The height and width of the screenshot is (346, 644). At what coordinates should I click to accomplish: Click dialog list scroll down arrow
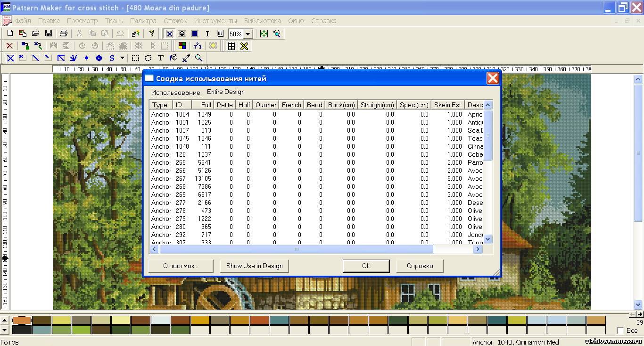tap(488, 239)
